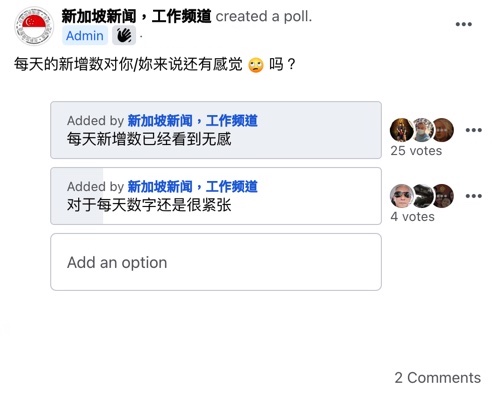Open three-dot menu beside 4 votes option
492x395 pixels.
[474, 196]
